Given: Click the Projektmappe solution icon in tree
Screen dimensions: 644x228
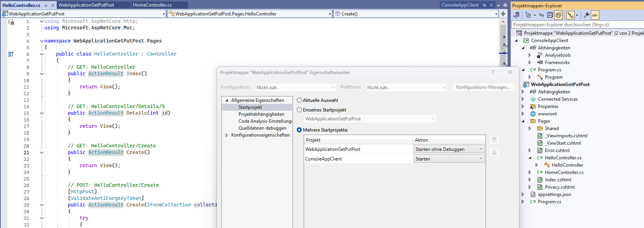Looking at the screenshot, I should tap(519, 33).
